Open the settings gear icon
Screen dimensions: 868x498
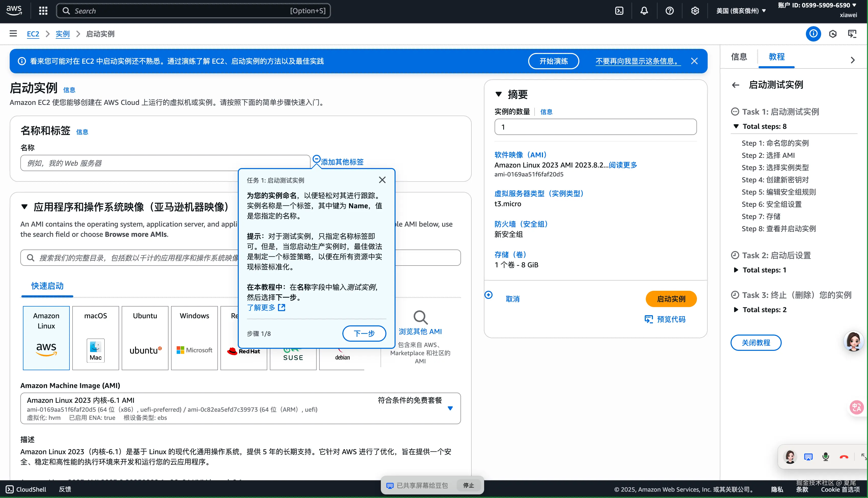pyautogui.click(x=695, y=11)
